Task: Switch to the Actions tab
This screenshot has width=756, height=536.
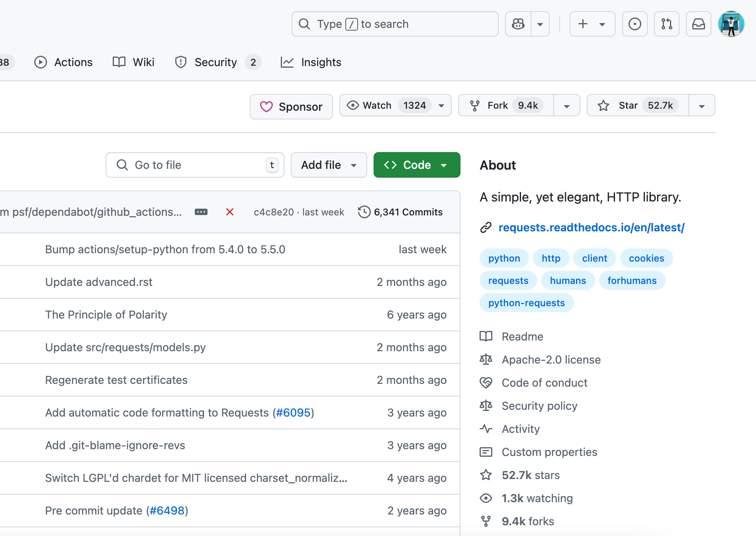Action: (63, 62)
